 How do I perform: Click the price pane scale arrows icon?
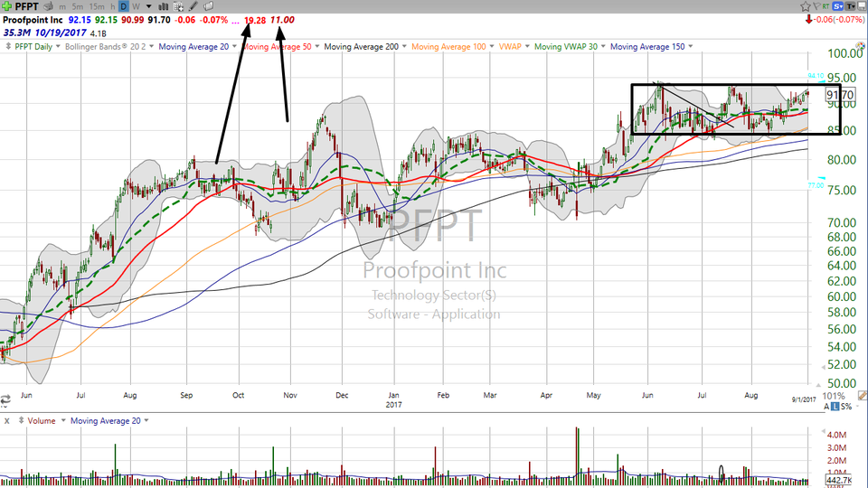[x=8, y=46]
